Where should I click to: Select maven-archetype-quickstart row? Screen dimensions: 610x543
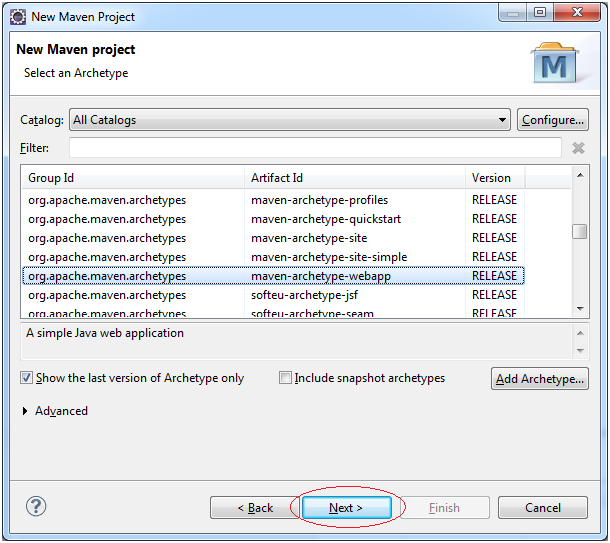pos(273,219)
